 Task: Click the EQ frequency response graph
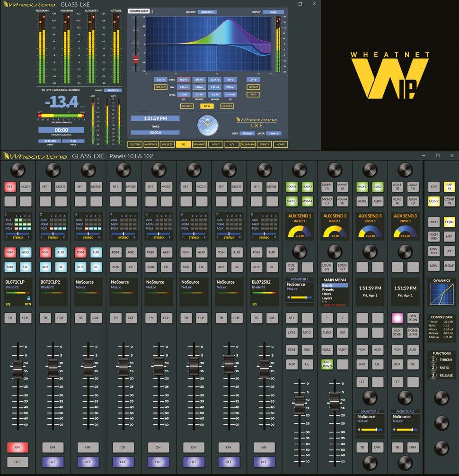point(208,44)
